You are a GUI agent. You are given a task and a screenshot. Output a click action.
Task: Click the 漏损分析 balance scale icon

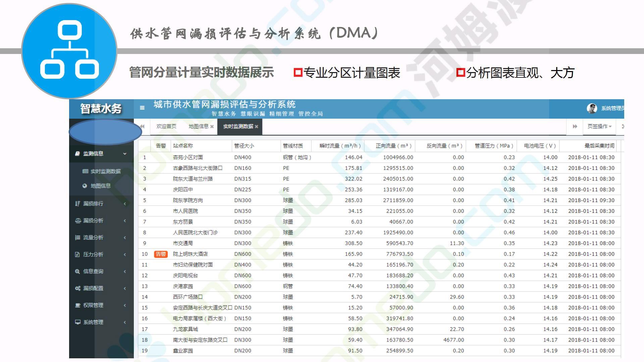[78, 221]
